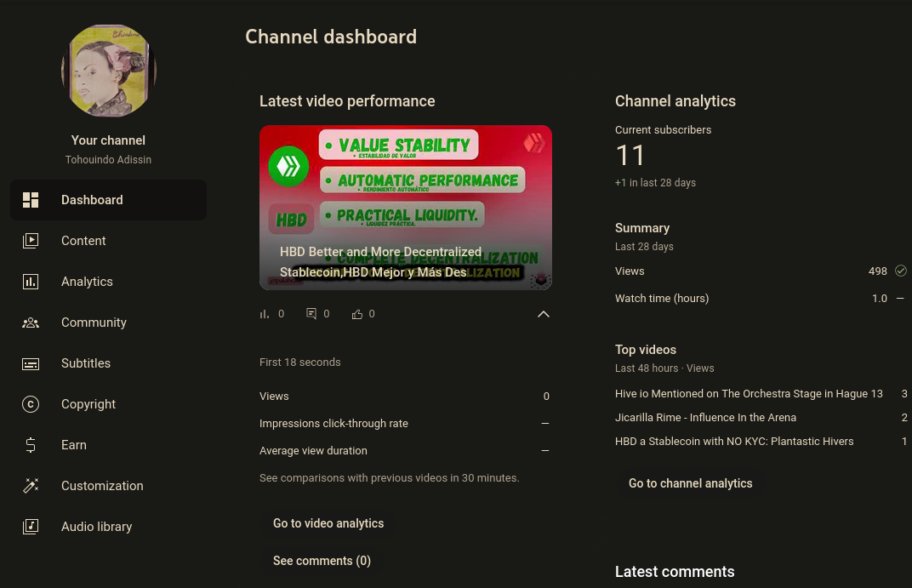This screenshot has height=588, width=912.
Task: Open the Audio library menu label
Action: [96, 527]
